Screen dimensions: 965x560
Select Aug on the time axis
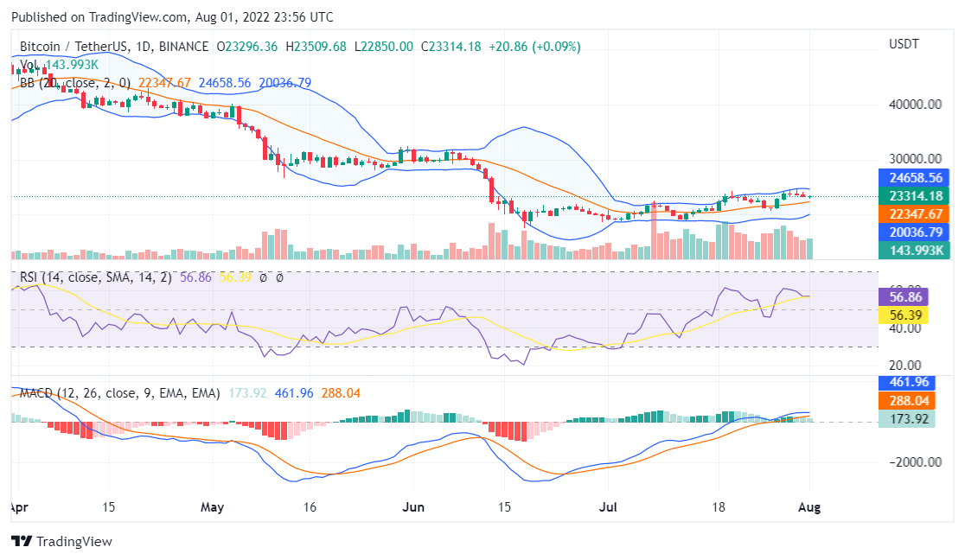tap(809, 507)
